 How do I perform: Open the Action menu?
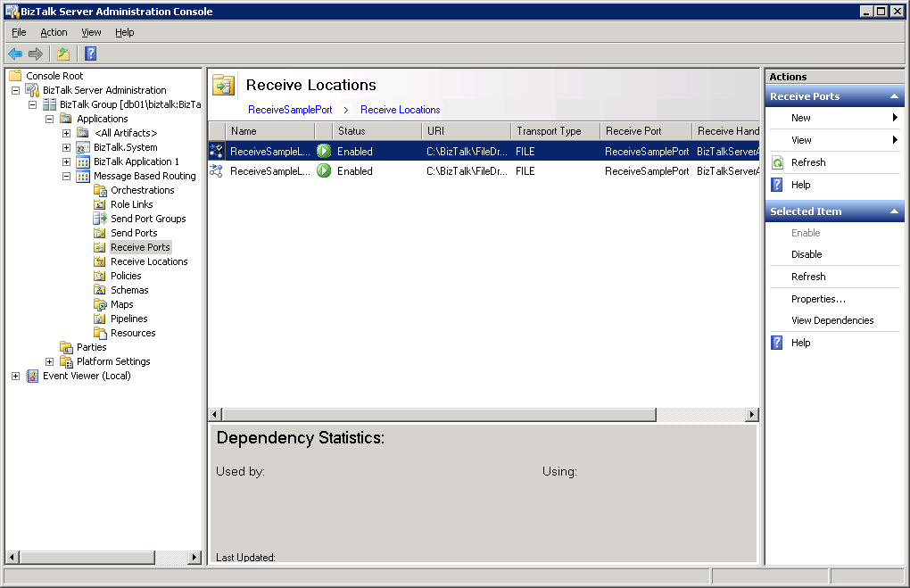(x=54, y=32)
